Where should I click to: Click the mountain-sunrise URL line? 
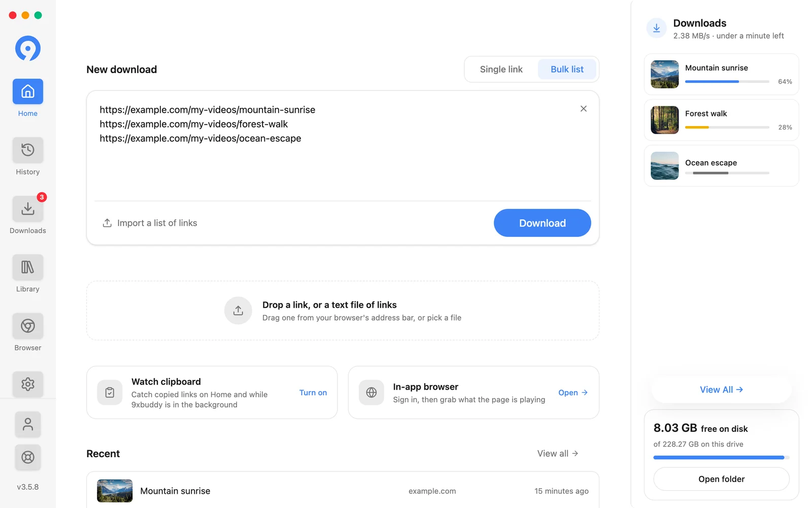click(x=208, y=110)
